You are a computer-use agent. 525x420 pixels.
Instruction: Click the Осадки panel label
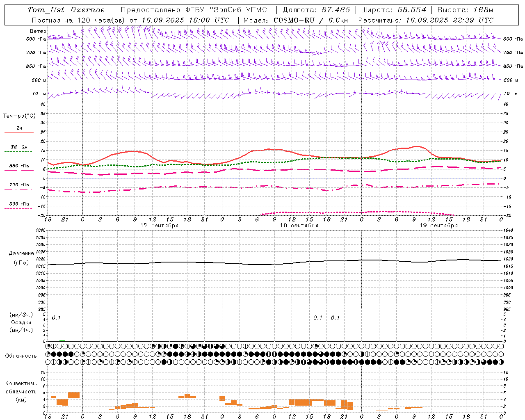tap(21, 322)
